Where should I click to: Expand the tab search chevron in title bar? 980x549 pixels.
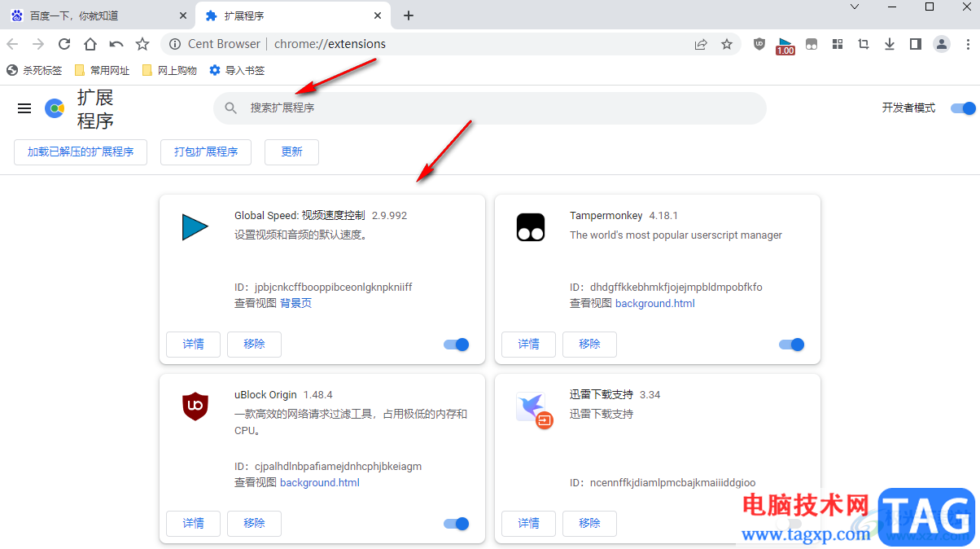855,7
